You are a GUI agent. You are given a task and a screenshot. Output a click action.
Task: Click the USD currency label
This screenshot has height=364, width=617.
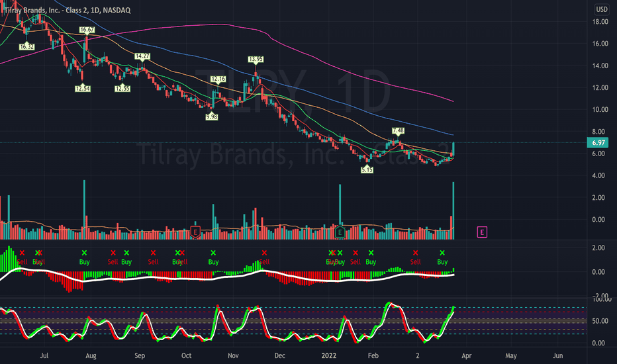pyautogui.click(x=601, y=9)
